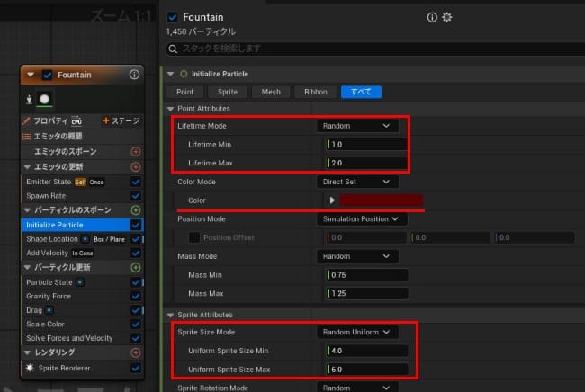Collapse the パーティクル更新 group

[27, 267]
